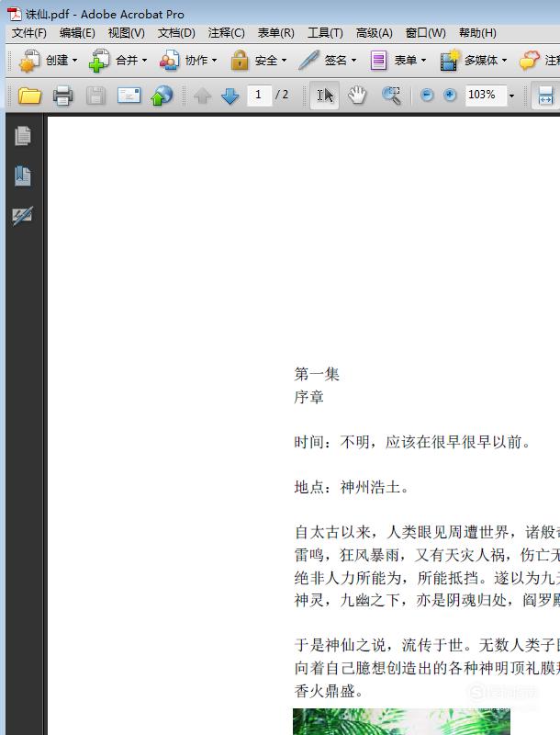This screenshot has width=560, height=735.
Task: Expand the 表单 toolbar dropdown arrow
Action: point(423,61)
